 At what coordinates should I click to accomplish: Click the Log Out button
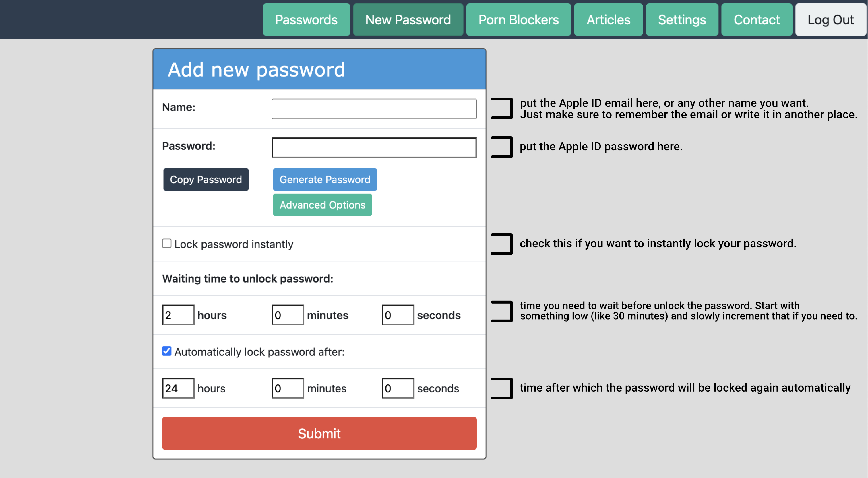(x=830, y=20)
